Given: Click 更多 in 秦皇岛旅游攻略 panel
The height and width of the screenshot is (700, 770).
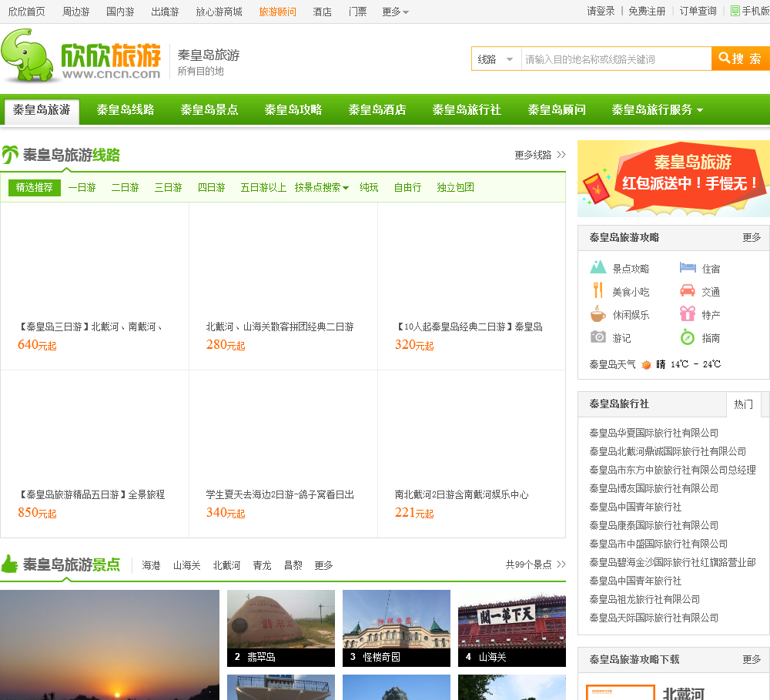Looking at the screenshot, I should (752, 238).
